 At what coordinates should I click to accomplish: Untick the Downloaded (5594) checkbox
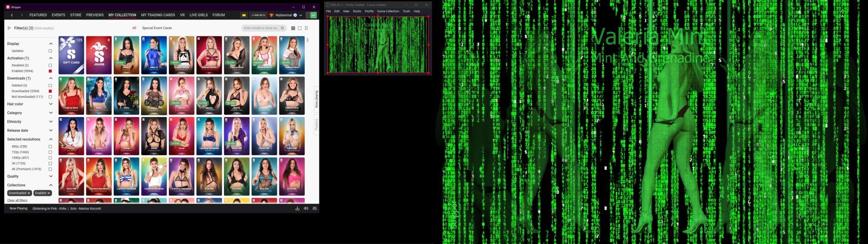point(50,91)
